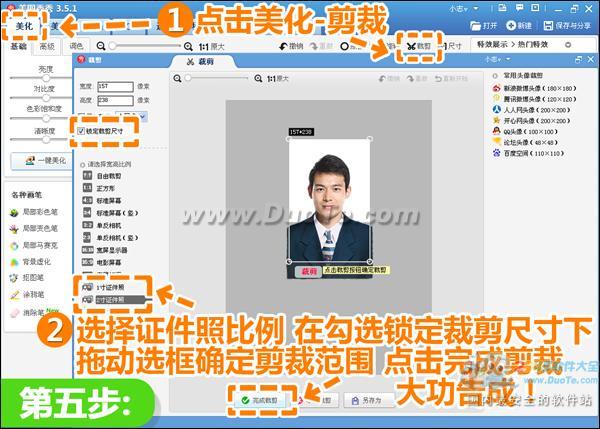This screenshot has height=429, width=600.
Task: Open the 抠图笔 cutout tool
Action: tap(27, 278)
